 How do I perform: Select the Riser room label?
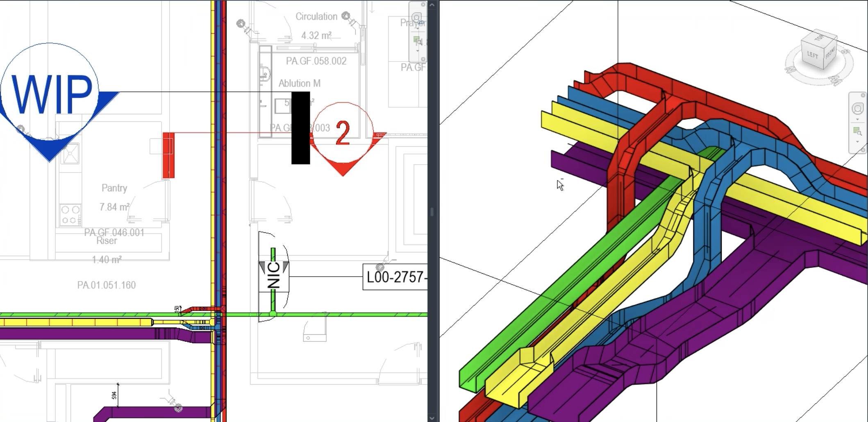coord(107,241)
